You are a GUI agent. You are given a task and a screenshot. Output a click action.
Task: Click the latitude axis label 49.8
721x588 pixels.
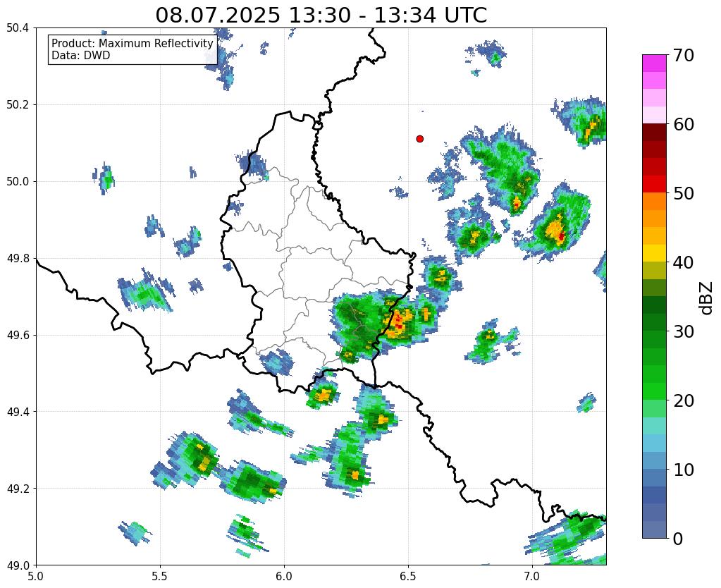pyautogui.click(x=18, y=259)
